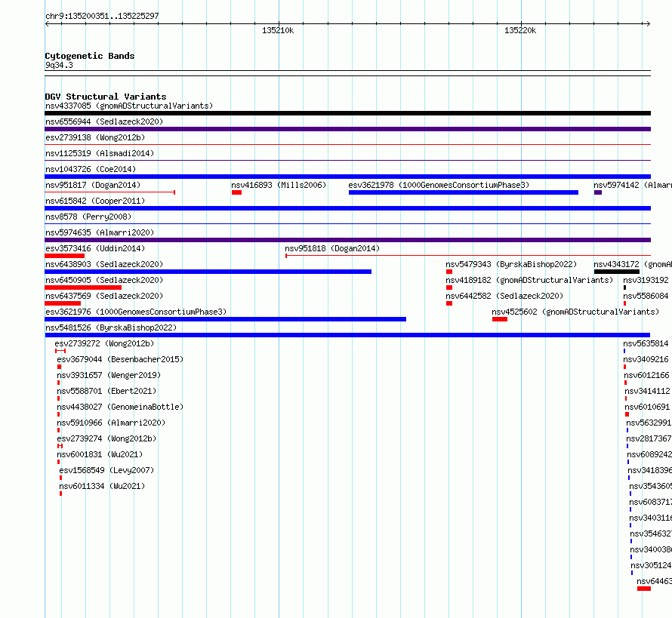Click the 135220k ruler tick label
672x618 pixels.
point(520,30)
